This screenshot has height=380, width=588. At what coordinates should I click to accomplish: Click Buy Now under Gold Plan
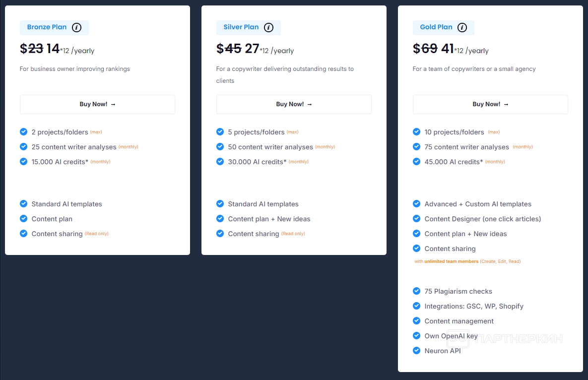pyautogui.click(x=490, y=104)
